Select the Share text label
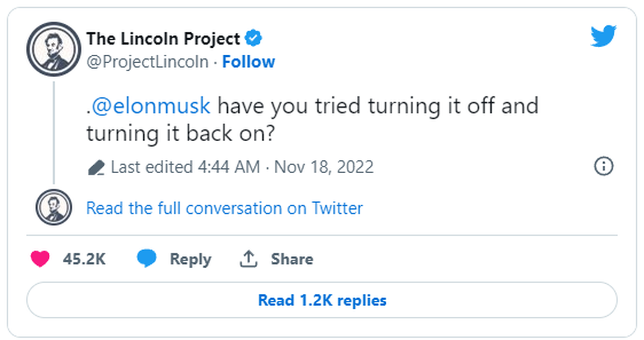644x340 pixels. click(292, 259)
